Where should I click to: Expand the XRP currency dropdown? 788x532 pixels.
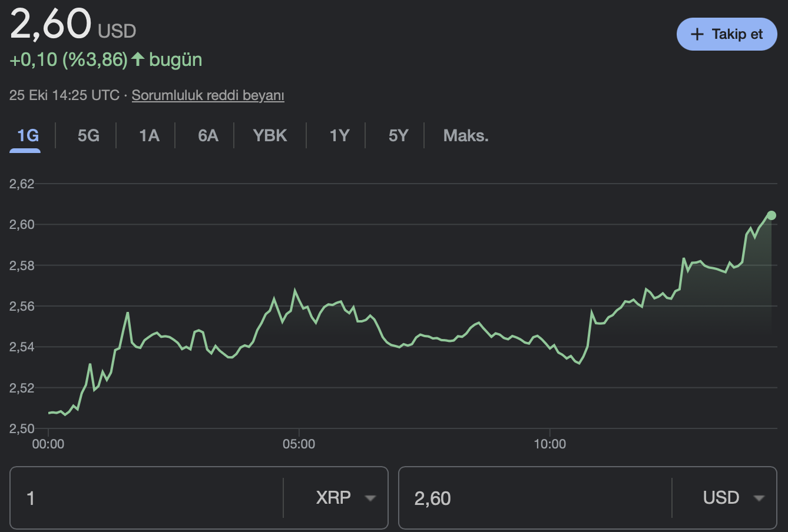(345, 498)
